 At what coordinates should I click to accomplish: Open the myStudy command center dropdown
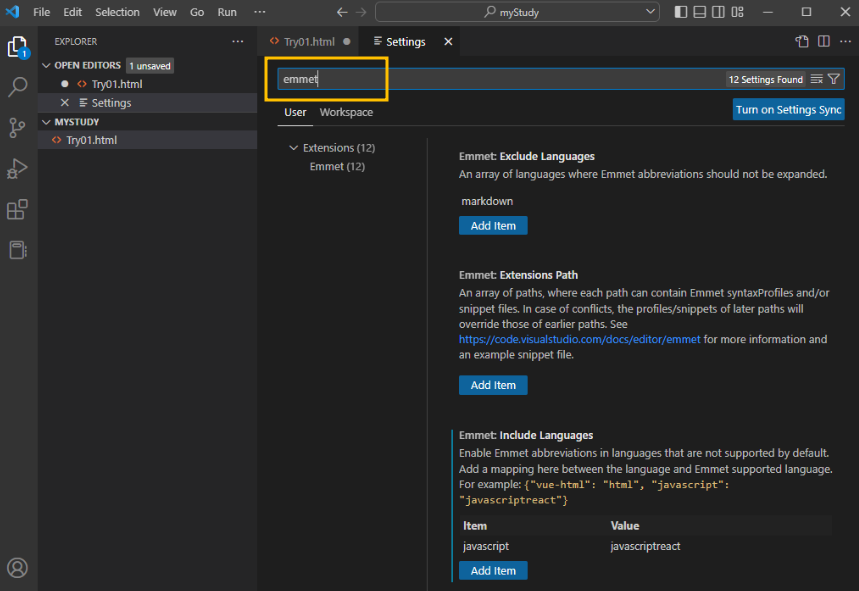click(x=650, y=12)
